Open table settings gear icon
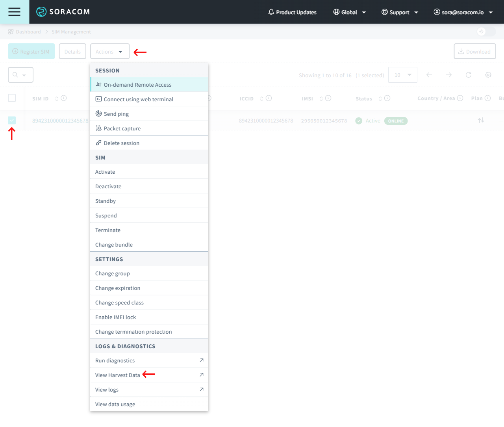 (x=488, y=75)
